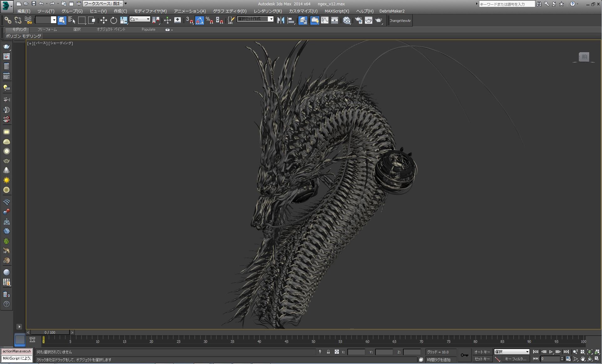Undo the last action

(x=41, y=4)
